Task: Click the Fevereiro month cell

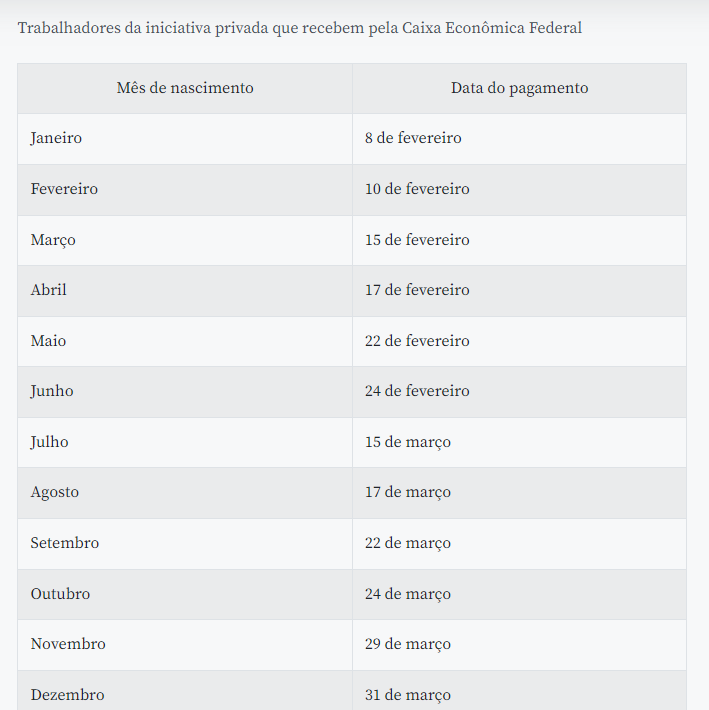Action: pyautogui.click(x=64, y=189)
